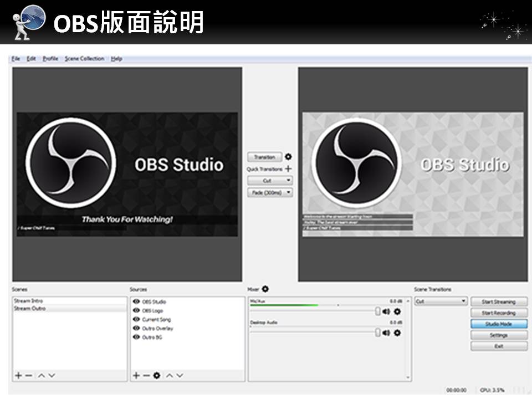Add a quick transition with plus icon
This screenshot has width=532, height=399.
point(288,168)
